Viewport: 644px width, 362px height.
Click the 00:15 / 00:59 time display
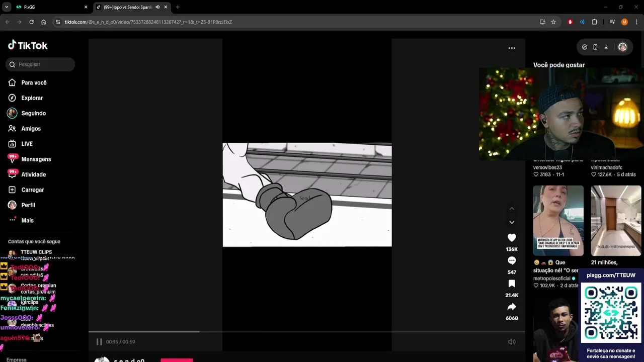(120, 342)
